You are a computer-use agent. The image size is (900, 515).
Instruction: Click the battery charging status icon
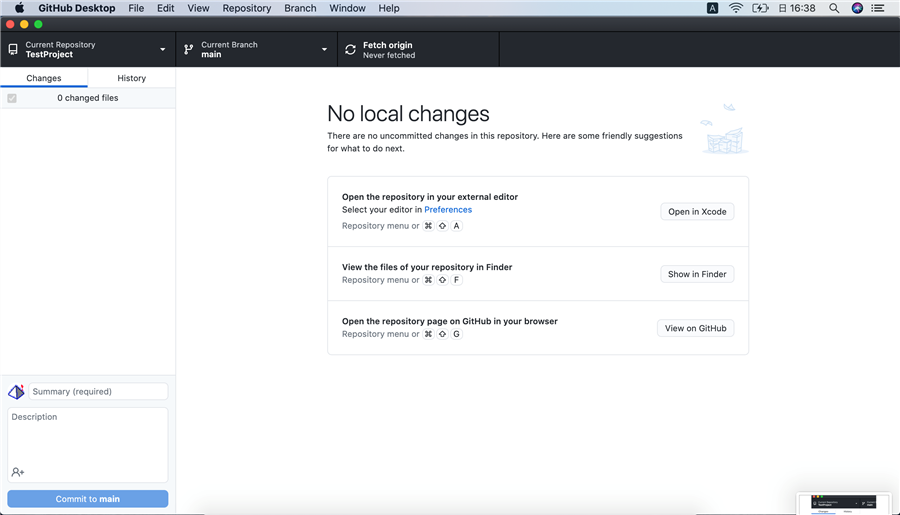760,8
